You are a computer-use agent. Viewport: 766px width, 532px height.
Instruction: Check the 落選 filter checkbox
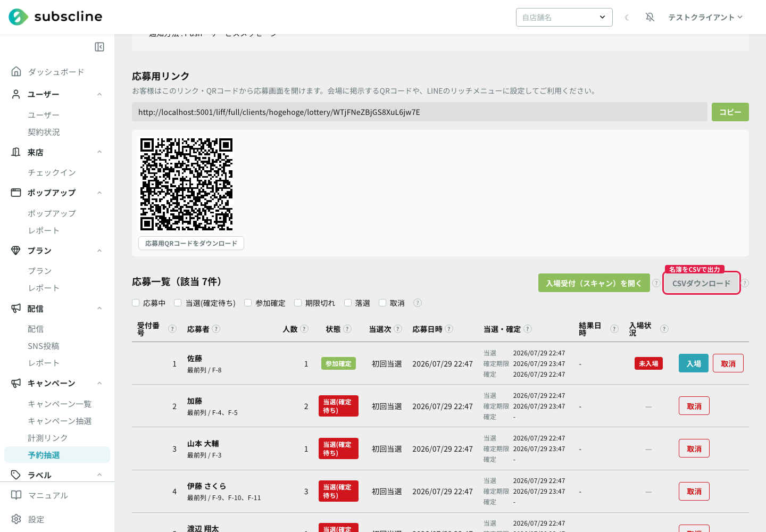click(348, 303)
